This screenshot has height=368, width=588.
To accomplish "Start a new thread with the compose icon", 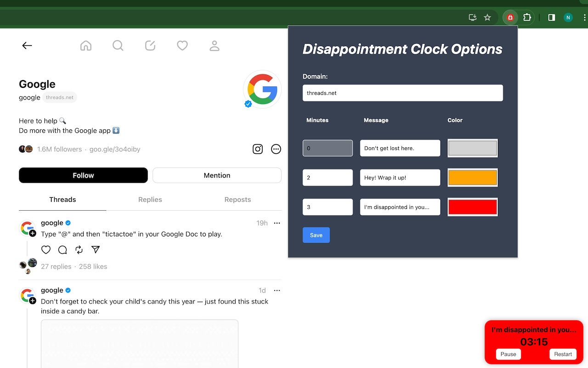I will (x=150, y=45).
